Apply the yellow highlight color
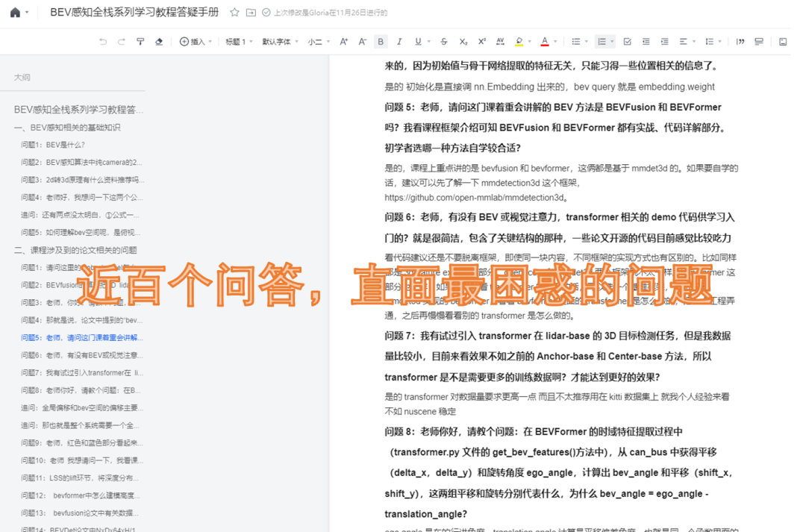Viewport: 806px width, 532px height. [519, 42]
